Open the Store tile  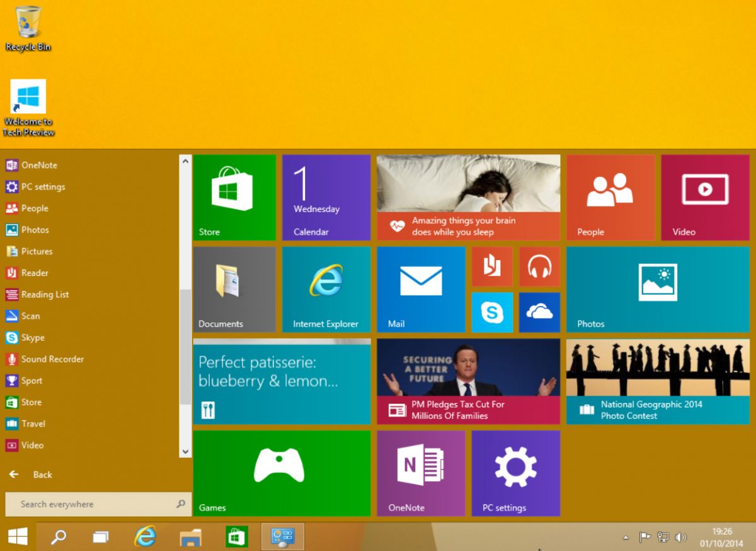pyautogui.click(x=234, y=197)
